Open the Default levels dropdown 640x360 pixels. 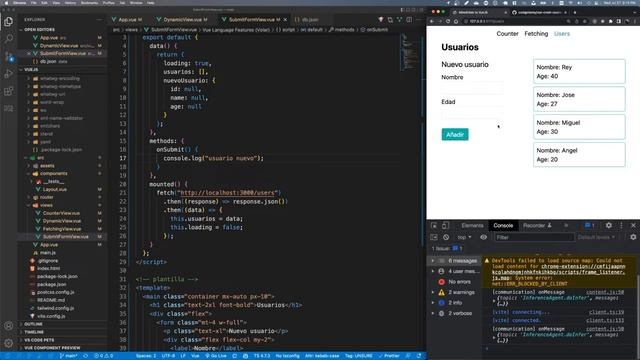pos(596,237)
